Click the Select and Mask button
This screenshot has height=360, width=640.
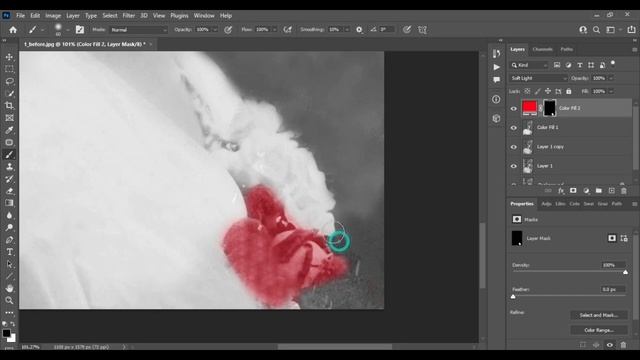point(599,315)
